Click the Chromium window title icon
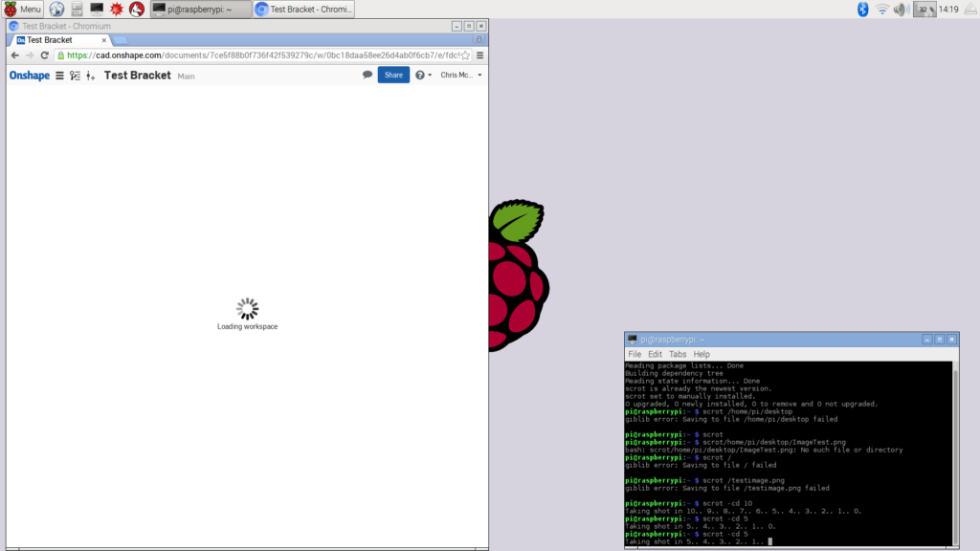980x551 pixels. coord(13,26)
